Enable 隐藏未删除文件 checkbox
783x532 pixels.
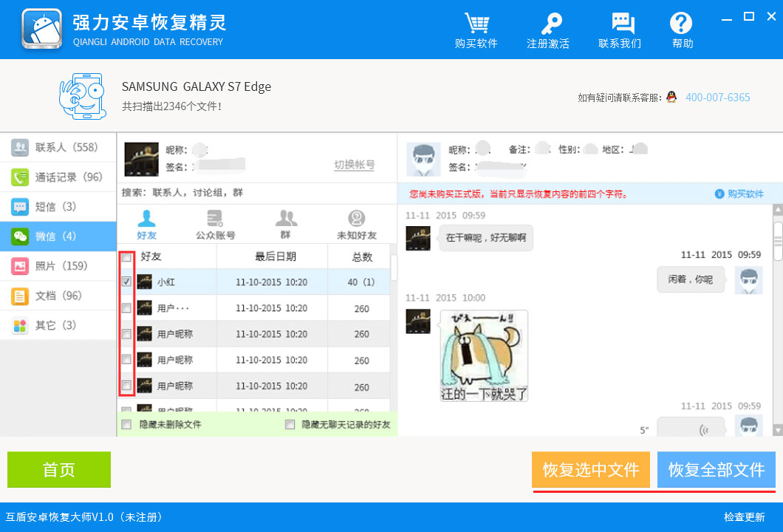tap(126, 425)
